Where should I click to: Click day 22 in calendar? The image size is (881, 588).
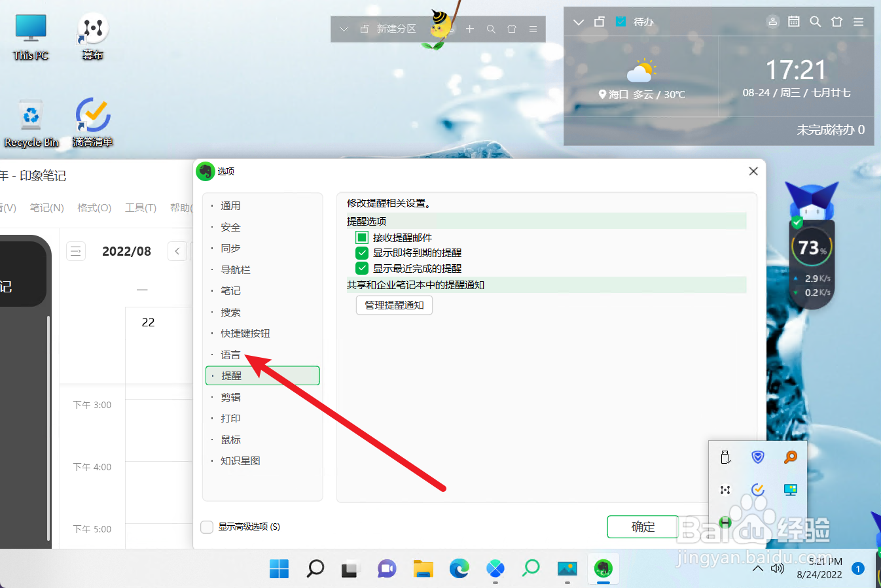[149, 322]
